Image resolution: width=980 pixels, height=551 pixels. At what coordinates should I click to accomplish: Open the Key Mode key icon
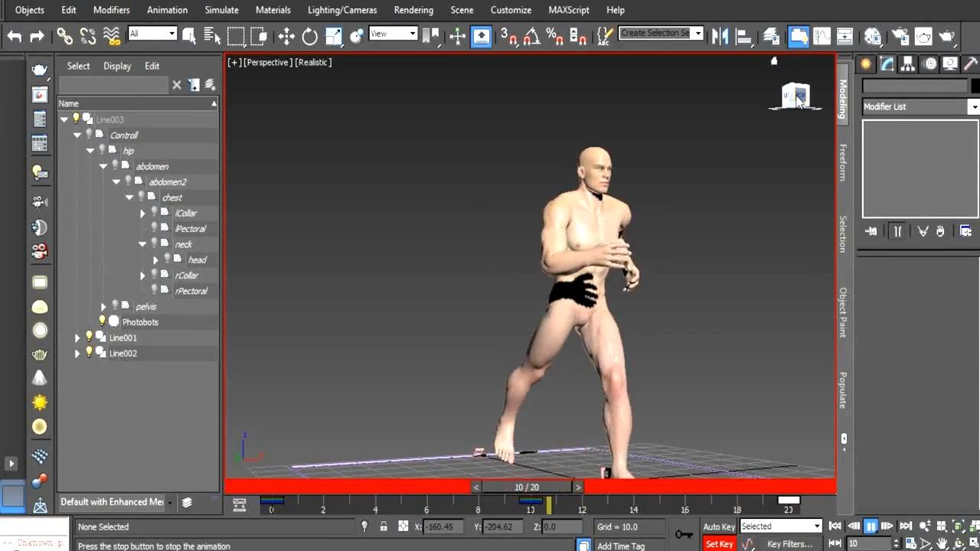coord(684,533)
